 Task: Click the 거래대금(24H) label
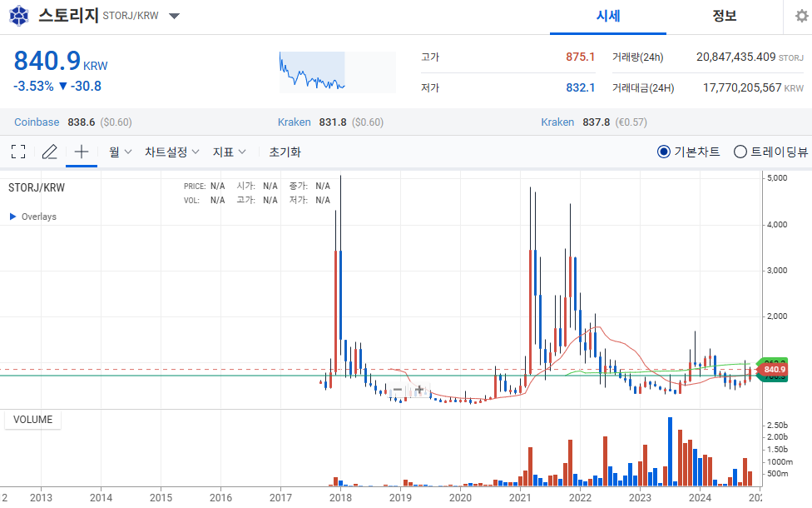(x=643, y=87)
